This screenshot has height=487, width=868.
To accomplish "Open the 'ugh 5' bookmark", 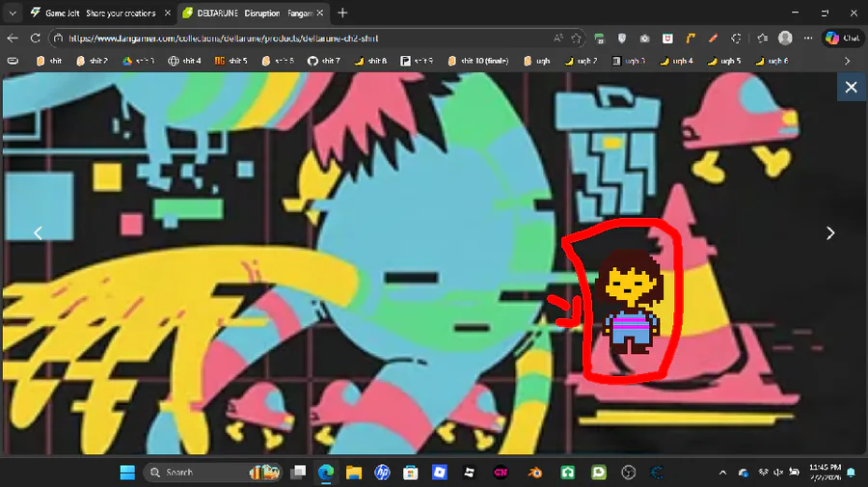I will [724, 61].
